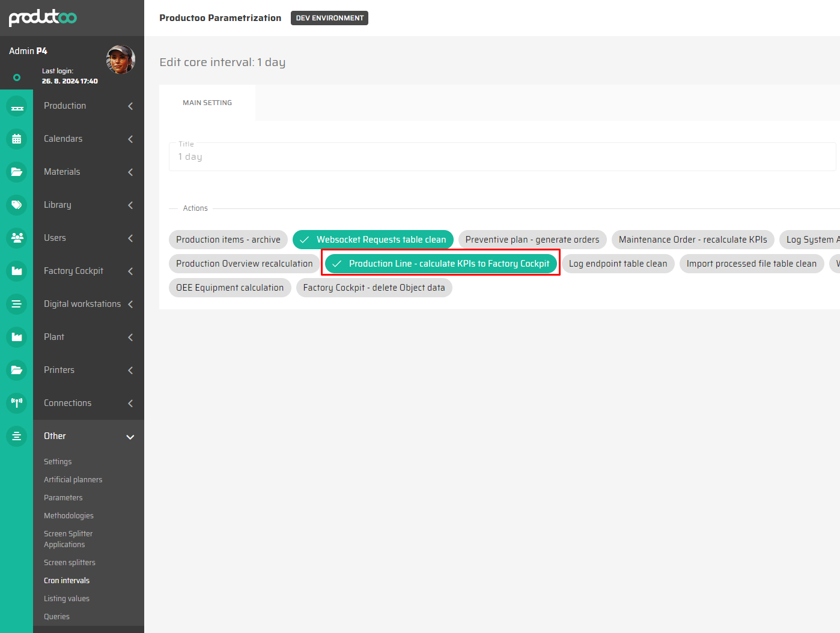840x633 pixels.
Task: Click the Production sidebar icon
Action: click(x=17, y=106)
